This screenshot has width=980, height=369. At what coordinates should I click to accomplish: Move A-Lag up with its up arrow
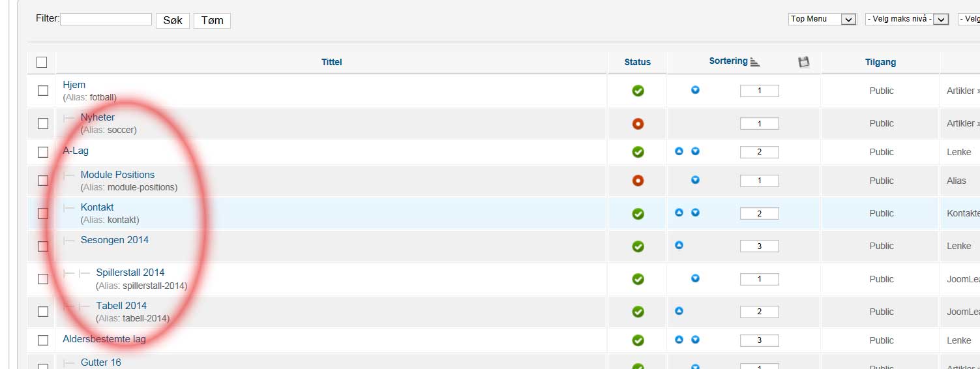[679, 151]
